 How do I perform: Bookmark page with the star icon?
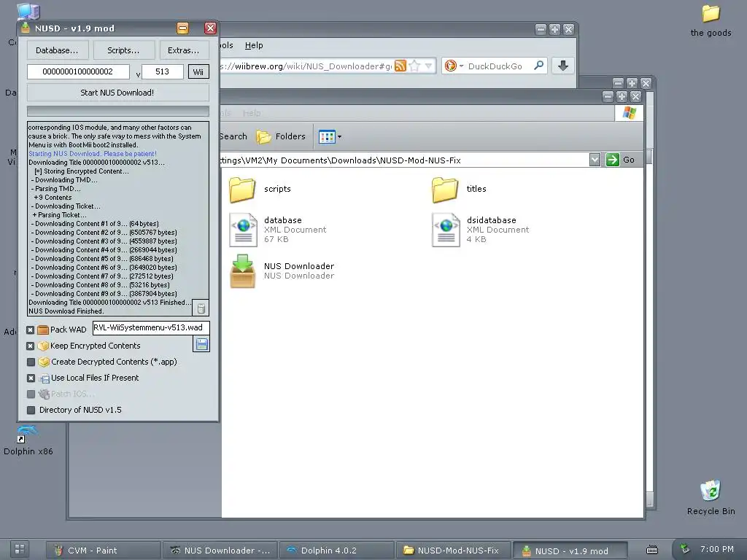point(414,66)
